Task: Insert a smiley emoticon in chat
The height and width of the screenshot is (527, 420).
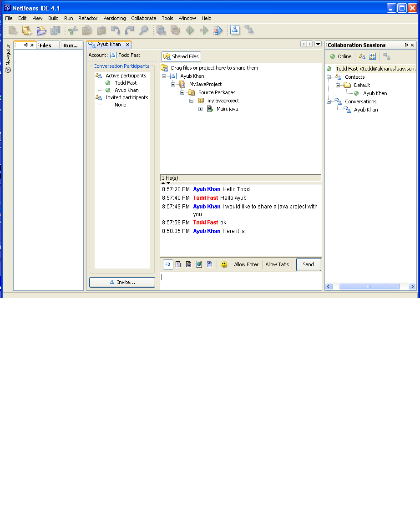Action: pos(224,264)
